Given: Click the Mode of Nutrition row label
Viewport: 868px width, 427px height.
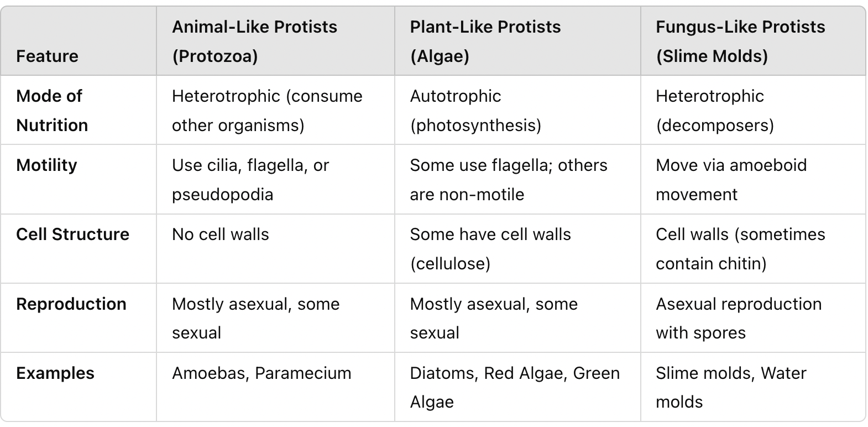Looking at the screenshot, I should click(52, 111).
